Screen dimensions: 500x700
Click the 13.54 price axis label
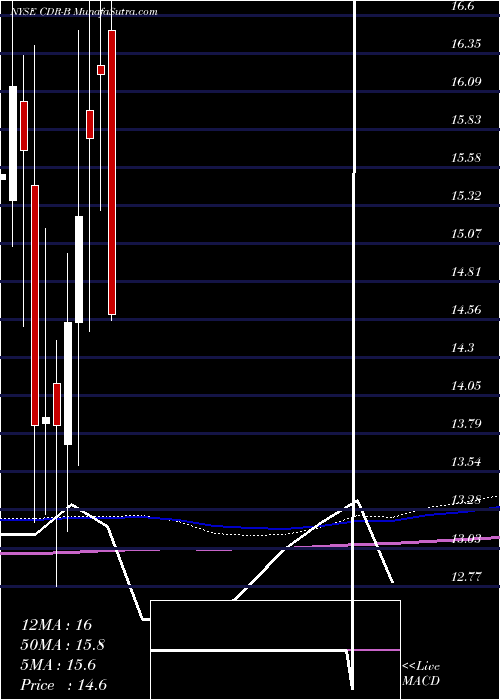pos(466,461)
